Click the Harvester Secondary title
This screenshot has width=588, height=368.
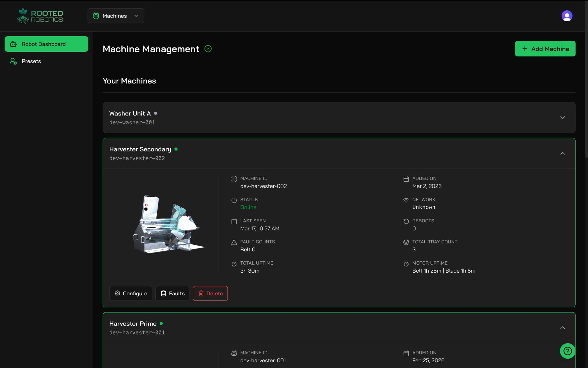[x=140, y=149]
